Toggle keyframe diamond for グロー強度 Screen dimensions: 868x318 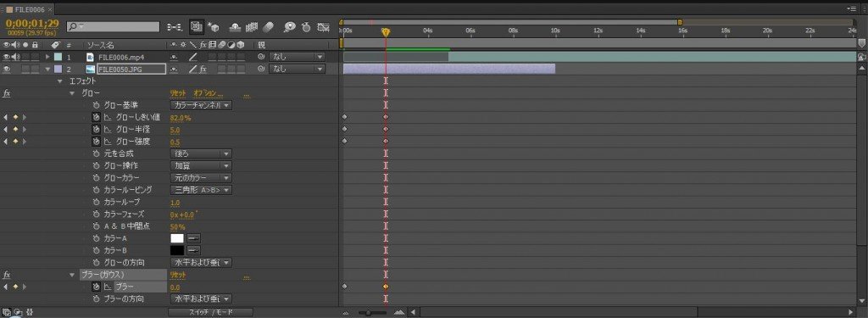click(15, 142)
